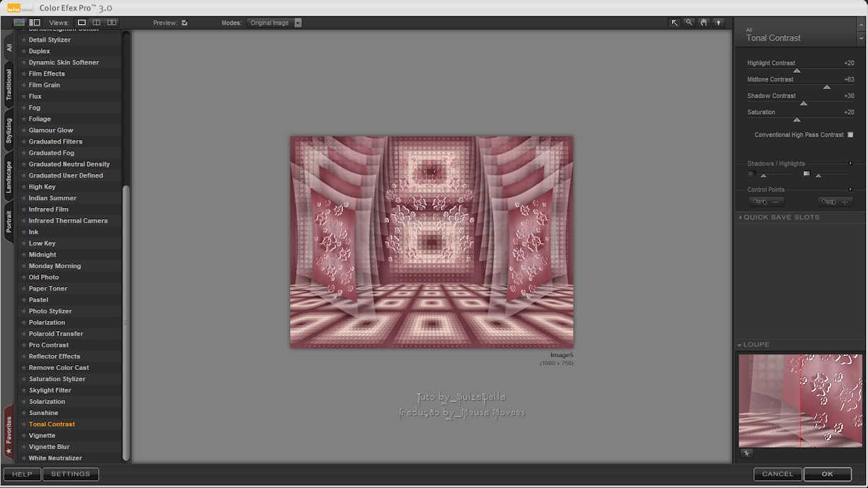Favorite the Solarization filter star

tap(24, 402)
